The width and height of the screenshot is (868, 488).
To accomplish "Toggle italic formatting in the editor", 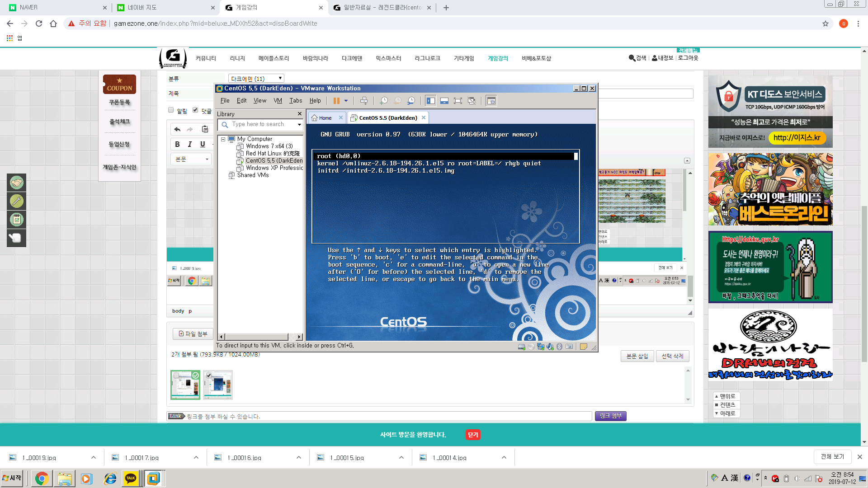I will coord(190,144).
